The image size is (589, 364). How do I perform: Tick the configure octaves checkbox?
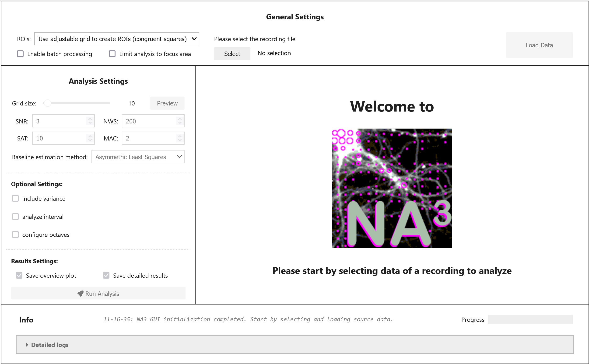pyautogui.click(x=15, y=234)
